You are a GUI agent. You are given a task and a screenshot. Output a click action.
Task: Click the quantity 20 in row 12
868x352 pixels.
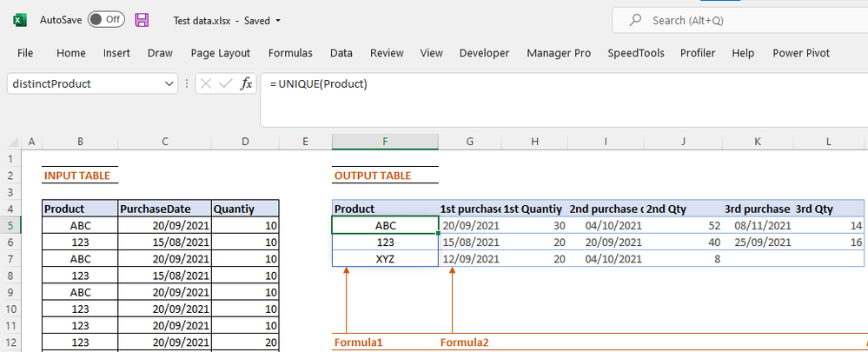[245, 342]
